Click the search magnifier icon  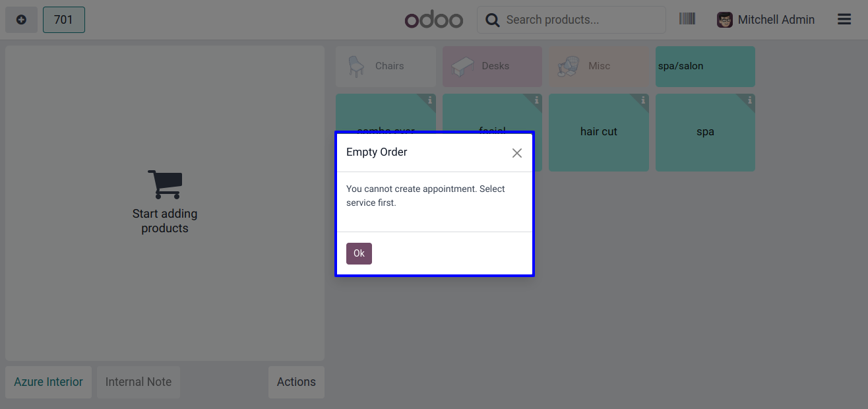(x=492, y=20)
